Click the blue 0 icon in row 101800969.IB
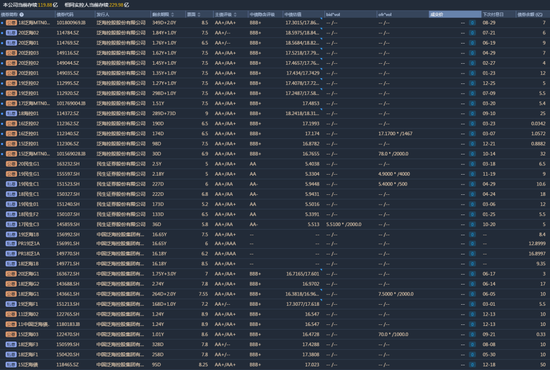 [472, 23]
